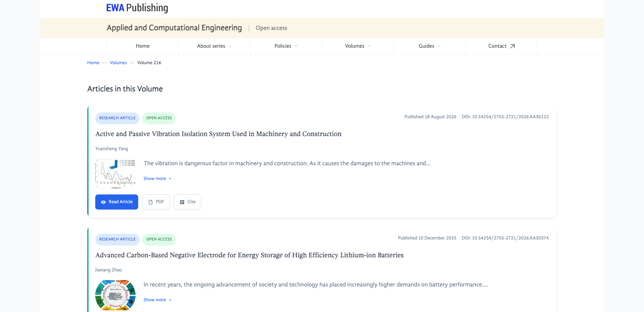Viewport: 644px width, 312px height.
Task: Click the Contact external link arrow icon
Action: coord(512,46)
